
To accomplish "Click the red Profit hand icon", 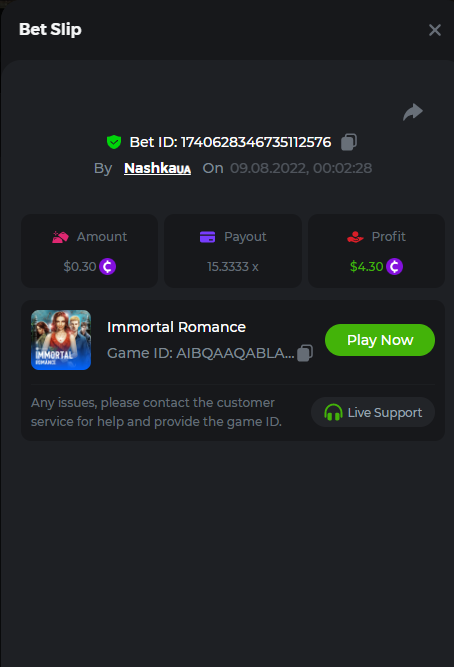I will (355, 237).
